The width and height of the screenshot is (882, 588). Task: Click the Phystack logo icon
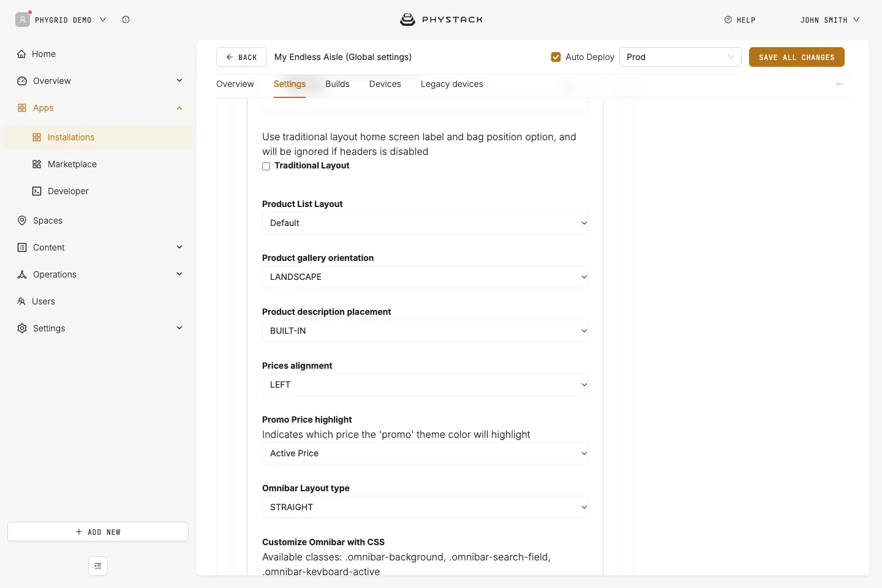407,20
